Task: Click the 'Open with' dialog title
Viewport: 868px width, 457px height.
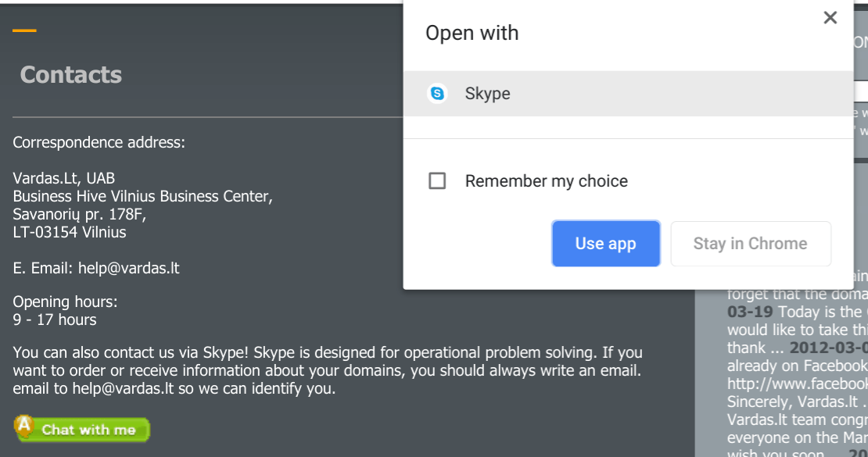Action: (472, 33)
